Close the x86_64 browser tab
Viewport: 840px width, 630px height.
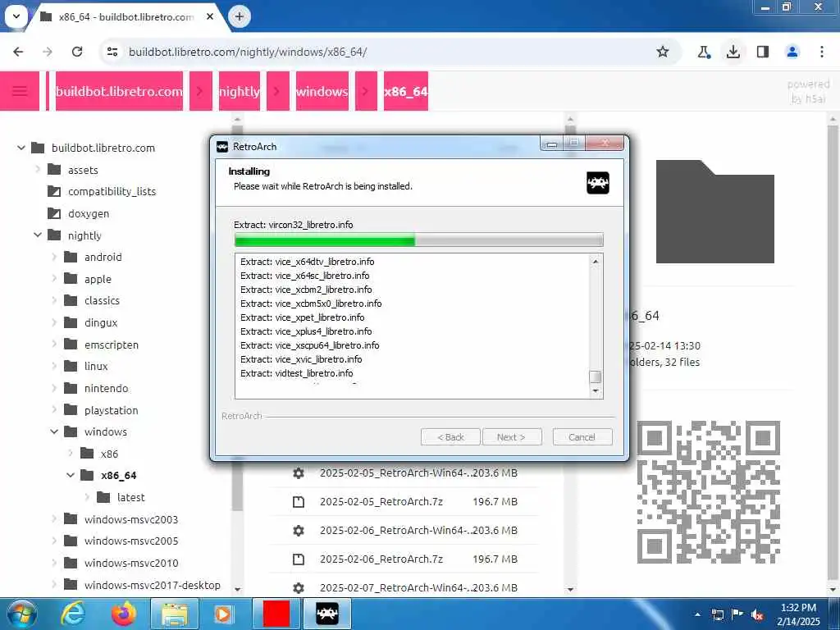pos(210,16)
